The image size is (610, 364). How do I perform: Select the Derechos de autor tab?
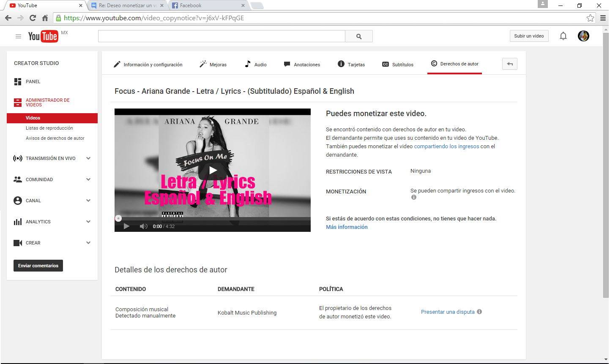(x=455, y=64)
